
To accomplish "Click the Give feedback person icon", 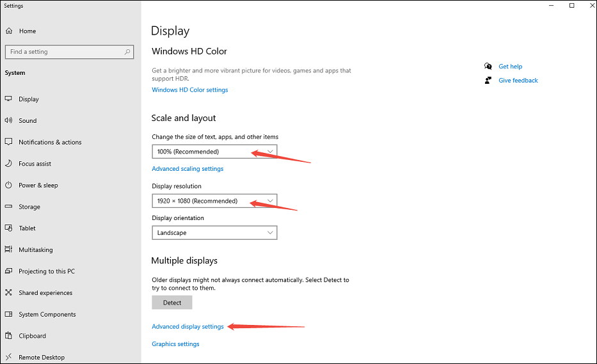I will click(x=488, y=81).
